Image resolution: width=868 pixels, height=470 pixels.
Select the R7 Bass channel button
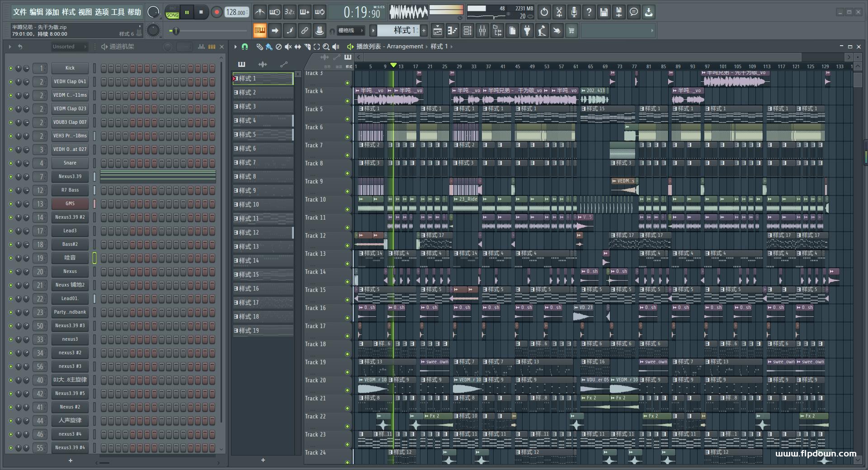point(70,190)
